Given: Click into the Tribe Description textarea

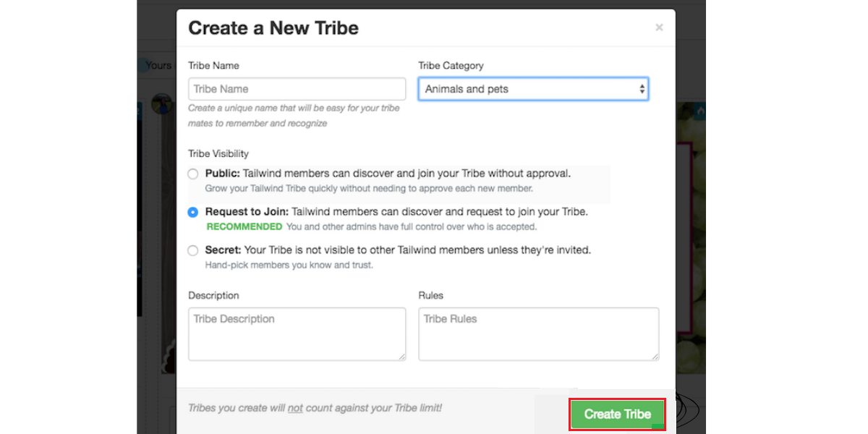Looking at the screenshot, I should click(297, 333).
